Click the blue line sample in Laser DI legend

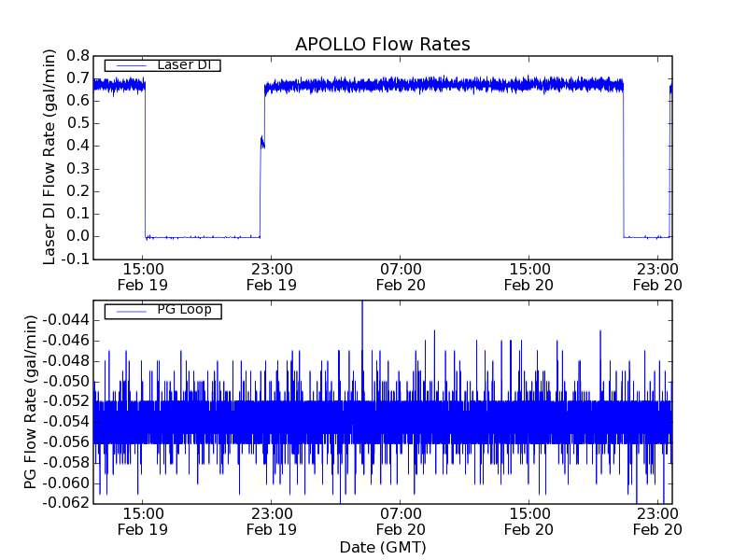(131, 65)
